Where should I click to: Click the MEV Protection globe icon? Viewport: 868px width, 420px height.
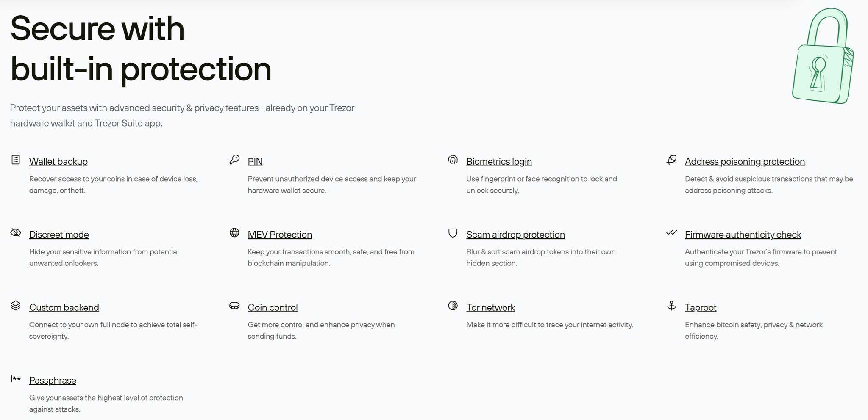pyautogui.click(x=234, y=232)
